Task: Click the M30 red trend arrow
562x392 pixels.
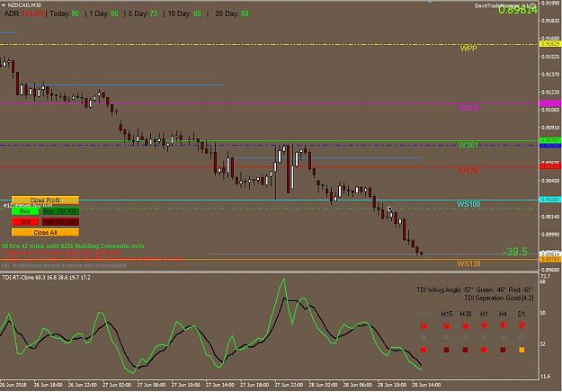Action: [465, 325]
